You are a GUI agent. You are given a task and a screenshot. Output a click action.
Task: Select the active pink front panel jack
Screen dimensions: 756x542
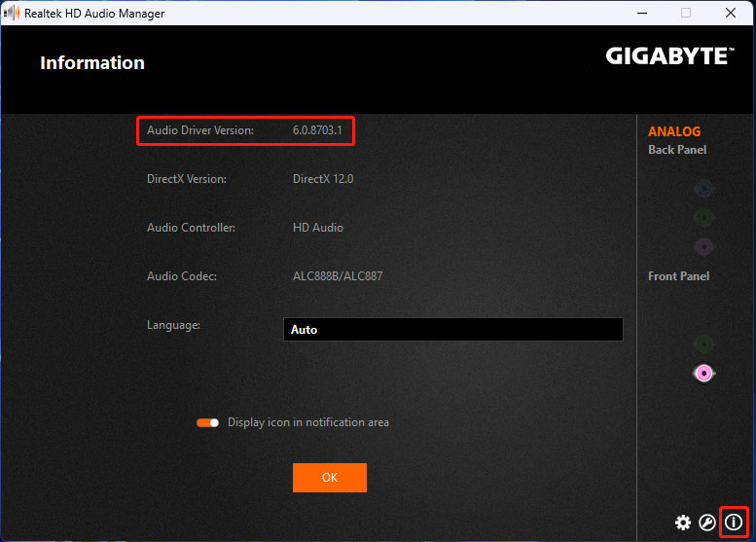coord(703,374)
